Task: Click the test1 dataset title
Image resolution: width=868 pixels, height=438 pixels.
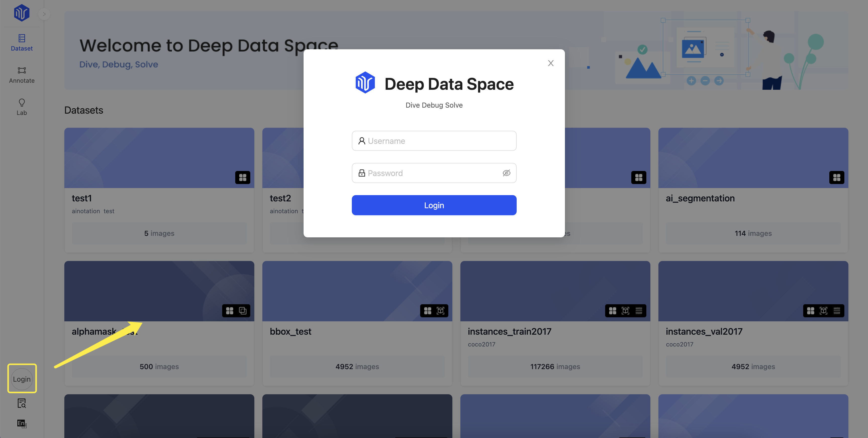Action: coord(81,198)
